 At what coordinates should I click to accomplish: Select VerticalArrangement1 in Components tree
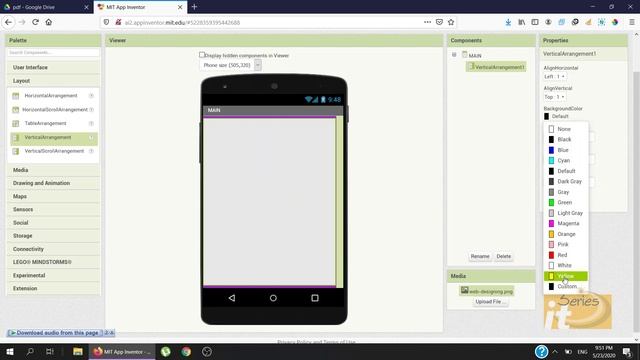tap(496, 67)
